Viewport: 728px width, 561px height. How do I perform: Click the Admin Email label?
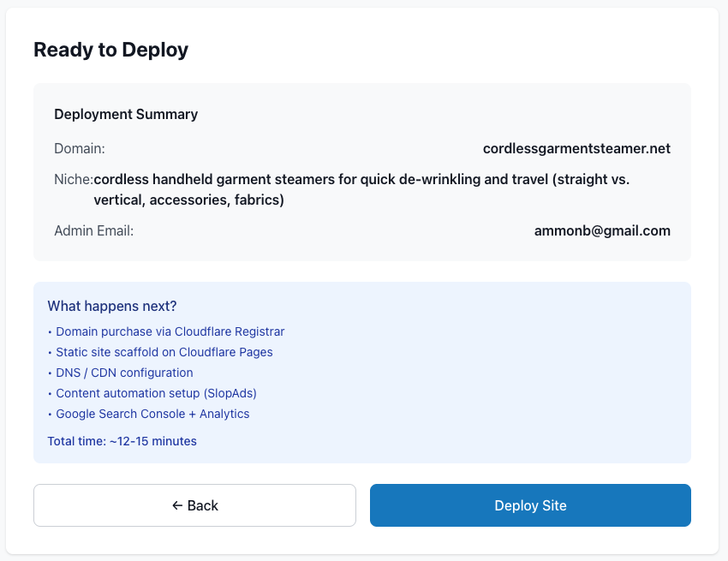[94, 230]
